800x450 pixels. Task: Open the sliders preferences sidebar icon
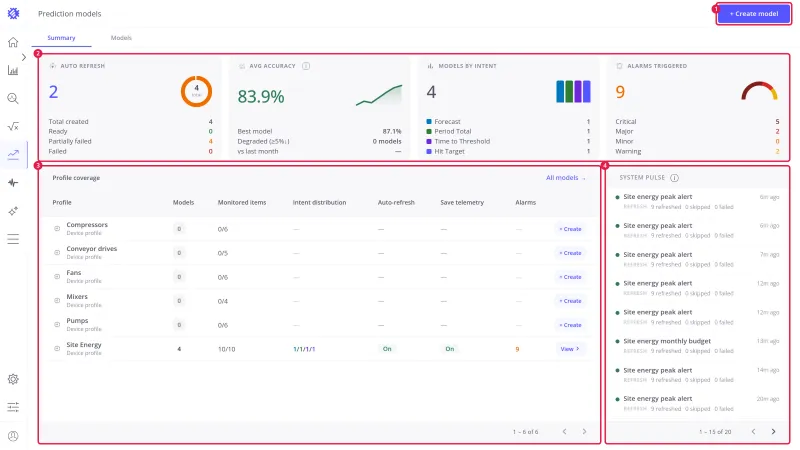(x=13, y=407)
